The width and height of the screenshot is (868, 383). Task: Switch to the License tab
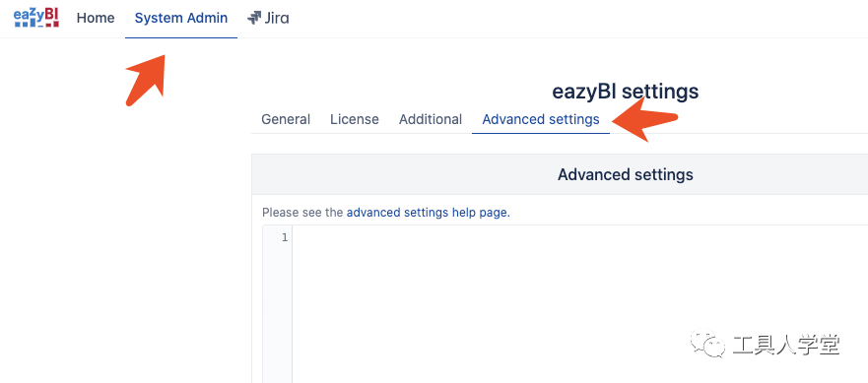[x=355, y=119]
